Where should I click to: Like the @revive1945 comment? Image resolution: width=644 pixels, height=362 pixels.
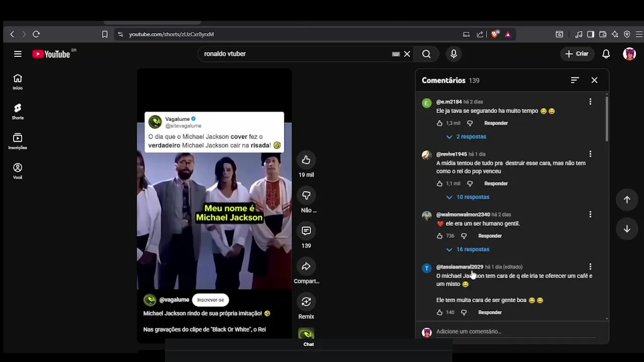pyautogui.click(x=440, y=184)
